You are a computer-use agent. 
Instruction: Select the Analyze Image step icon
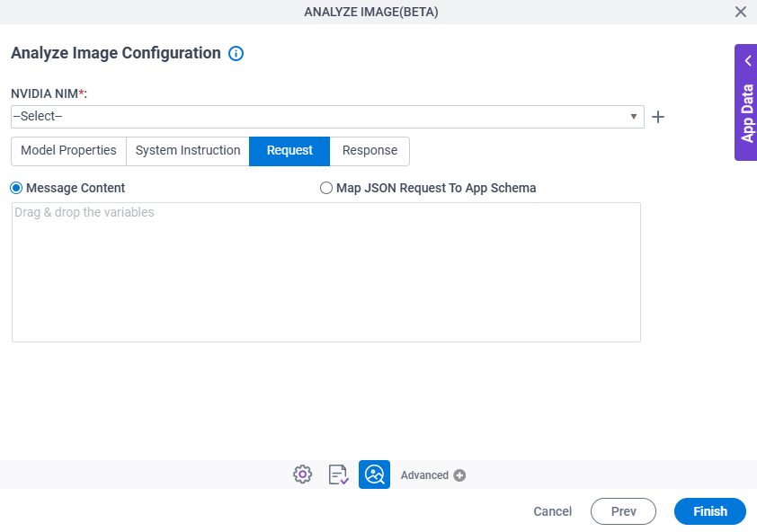(x=374, y=474)
